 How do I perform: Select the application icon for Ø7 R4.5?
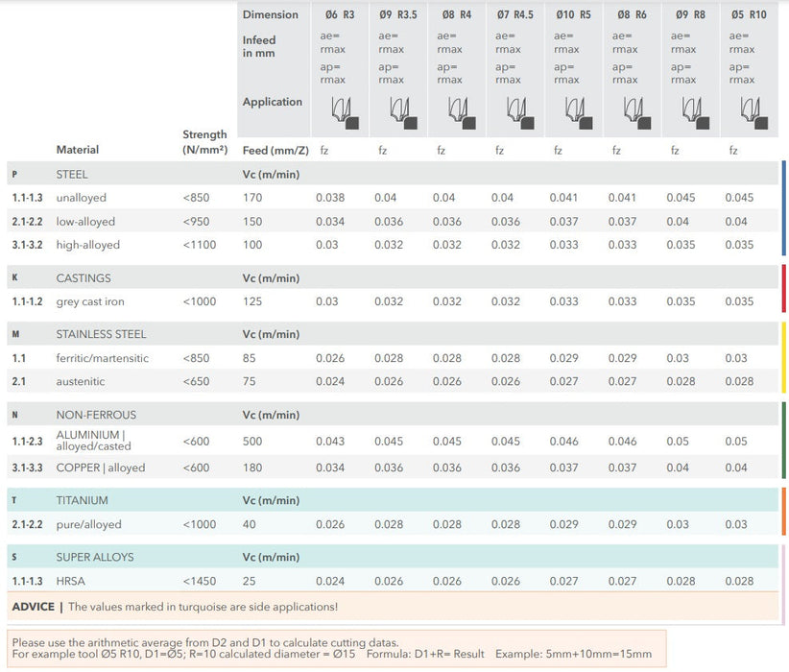click(x=516, y=111)
